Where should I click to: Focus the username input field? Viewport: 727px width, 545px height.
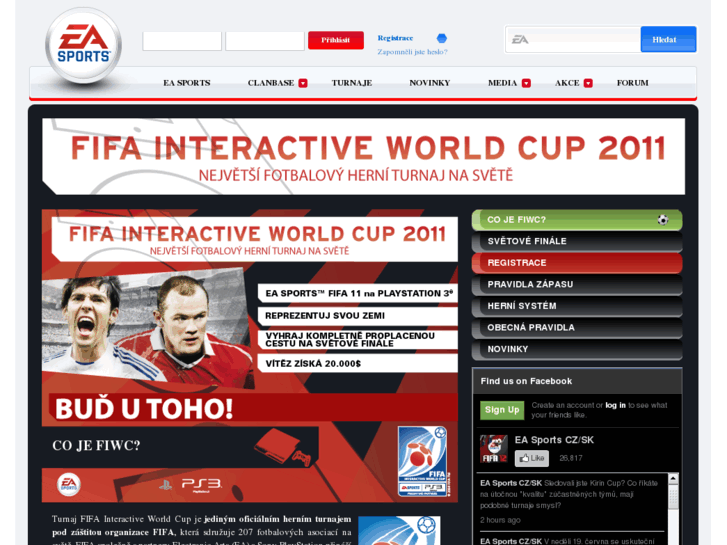pyautogui.click(x=182, y=41)
